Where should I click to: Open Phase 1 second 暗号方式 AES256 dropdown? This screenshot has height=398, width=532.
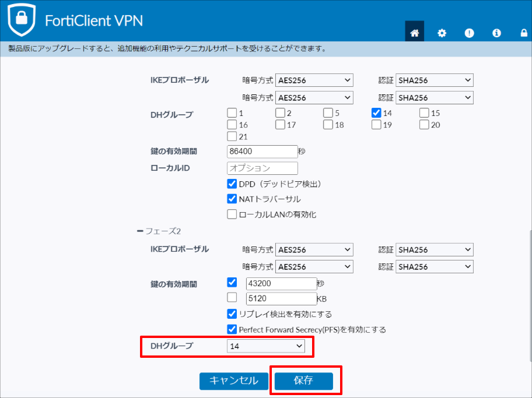pyautogui.click(x=314, y=98)
